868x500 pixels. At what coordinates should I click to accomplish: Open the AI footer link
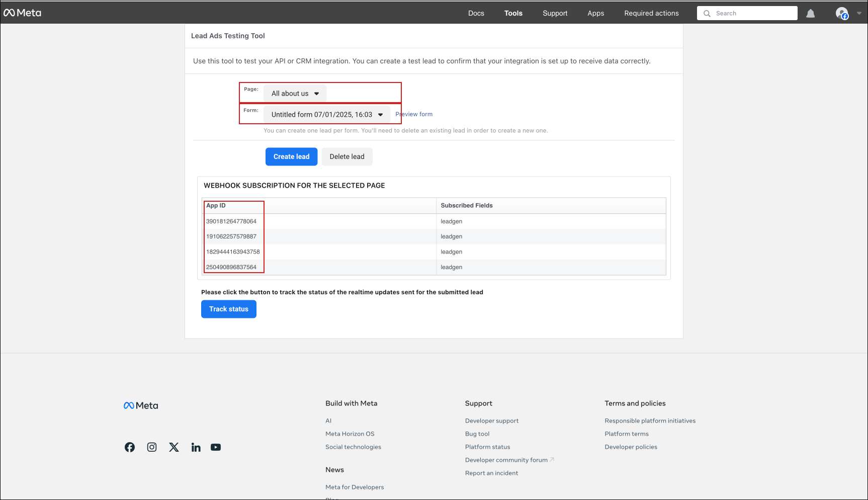pyautogui.click(x=328, y=421)
